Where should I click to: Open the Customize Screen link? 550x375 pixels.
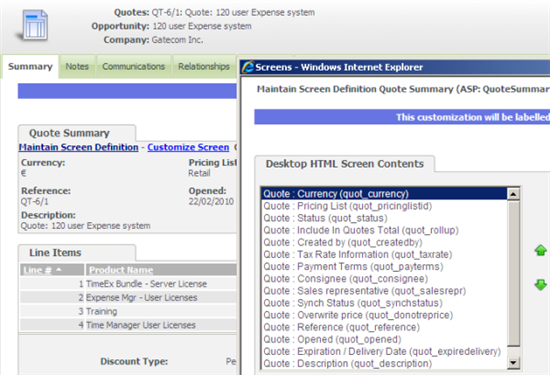coord(188,147)
